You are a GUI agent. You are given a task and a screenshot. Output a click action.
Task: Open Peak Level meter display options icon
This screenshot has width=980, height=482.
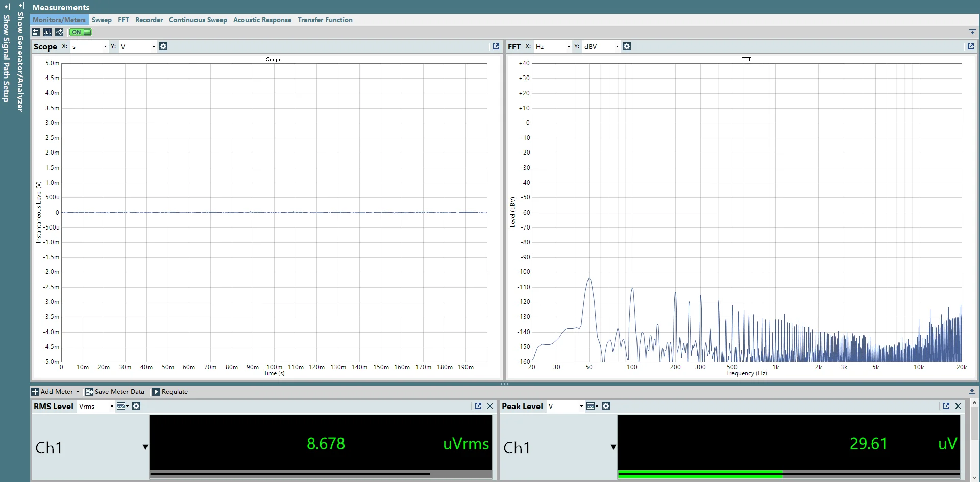(x=592, y=406)
